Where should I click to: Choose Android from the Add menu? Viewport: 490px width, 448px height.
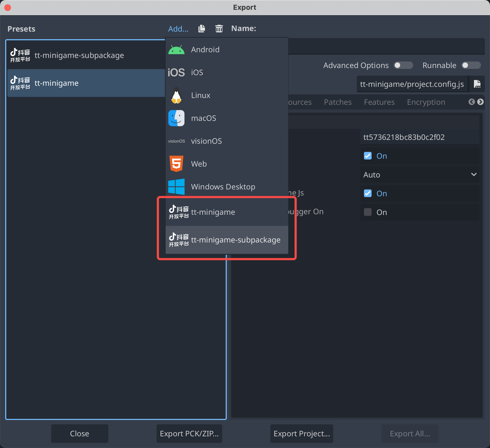pyautogui.click(x=205, y=50)
